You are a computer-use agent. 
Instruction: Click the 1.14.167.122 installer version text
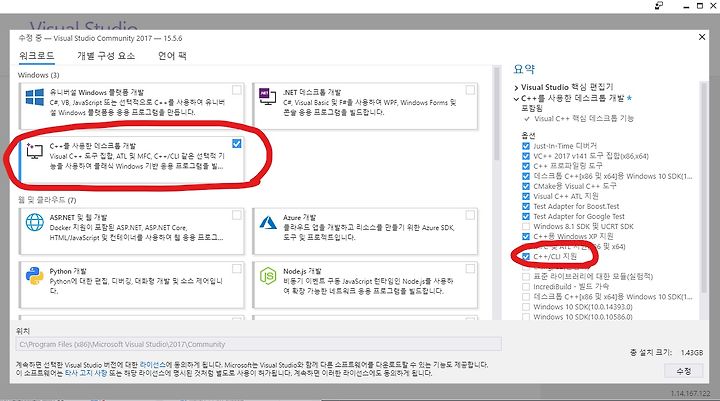click(690, 394)
